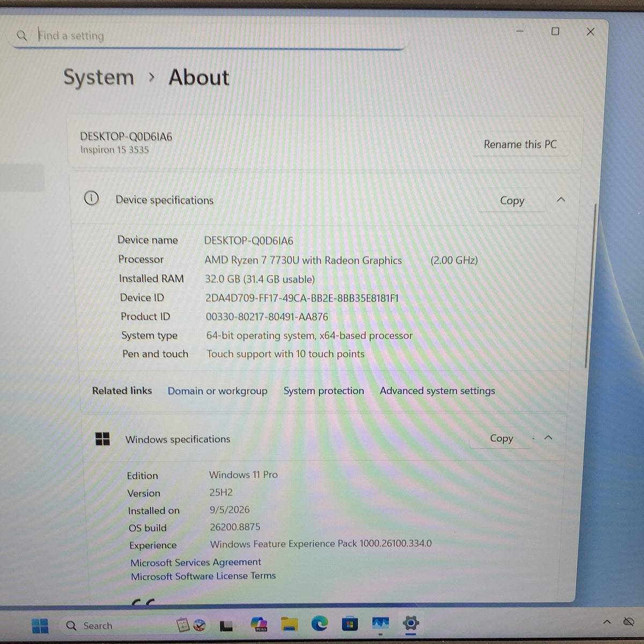644x644 pixels.
Task: Open the monitor app with blue graph icon
Action: tap(380, 624)
